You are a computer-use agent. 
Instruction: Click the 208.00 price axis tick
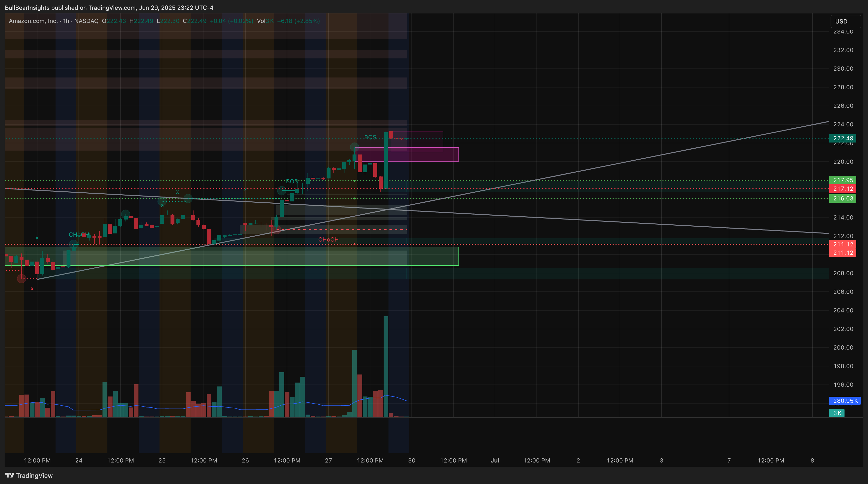point(843,273)
